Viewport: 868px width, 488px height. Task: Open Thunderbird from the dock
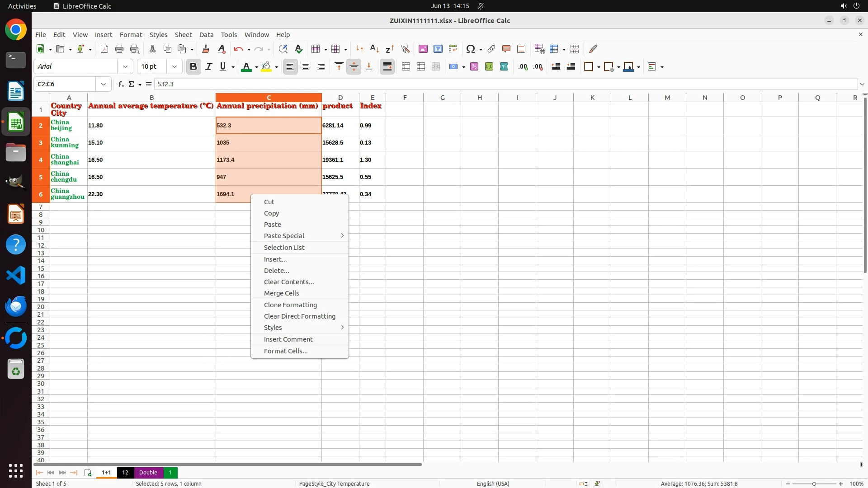[x=16, y=306]
